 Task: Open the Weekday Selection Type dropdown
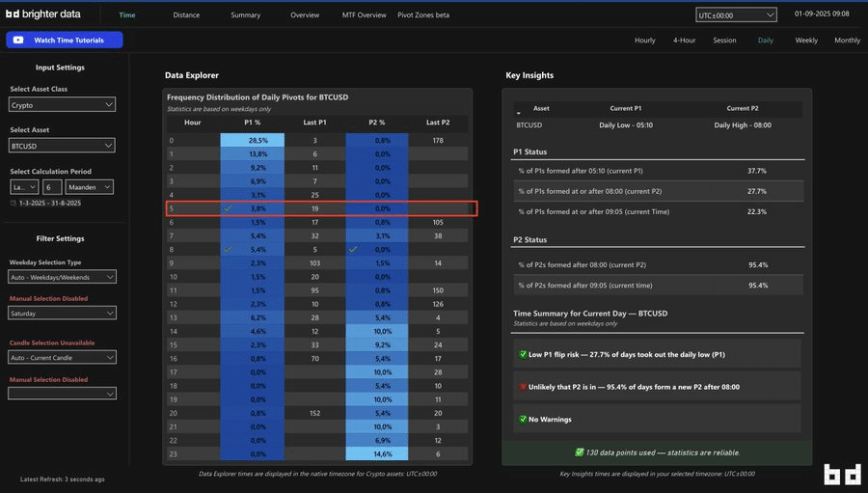[x=63, y=277]
